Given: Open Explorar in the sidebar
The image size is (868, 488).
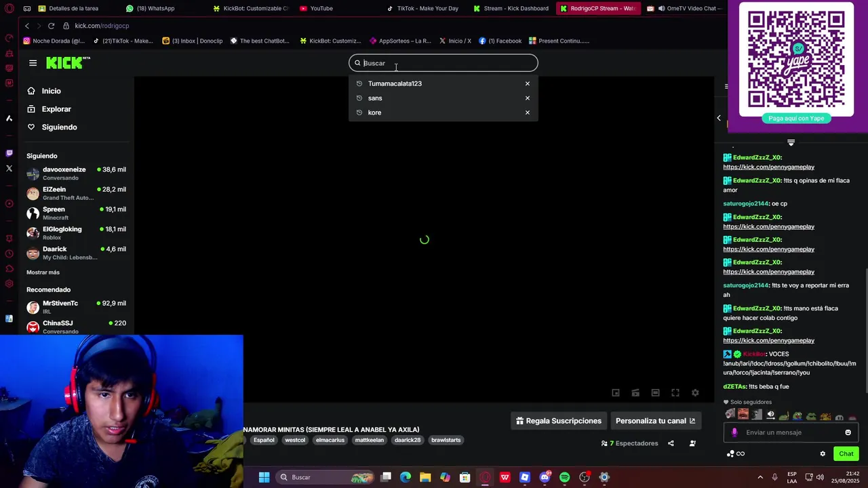Looking at the screenshot, I should tap(56, 109).
